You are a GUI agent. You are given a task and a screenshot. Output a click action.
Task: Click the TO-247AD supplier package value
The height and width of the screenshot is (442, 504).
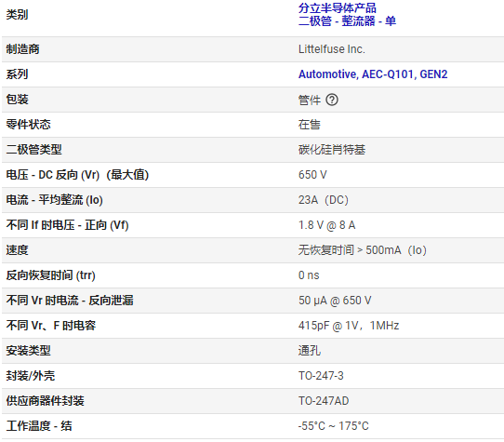click(x=324, y=401)
